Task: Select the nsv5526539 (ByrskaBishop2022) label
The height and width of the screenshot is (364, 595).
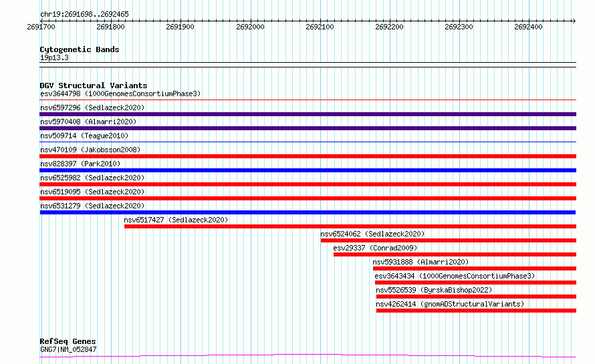Action: click(434, 290)
